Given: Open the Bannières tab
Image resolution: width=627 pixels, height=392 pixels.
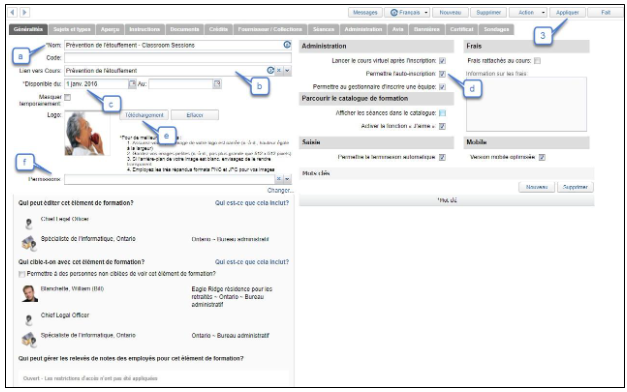Looking at the screenshot, I should 427,29.
